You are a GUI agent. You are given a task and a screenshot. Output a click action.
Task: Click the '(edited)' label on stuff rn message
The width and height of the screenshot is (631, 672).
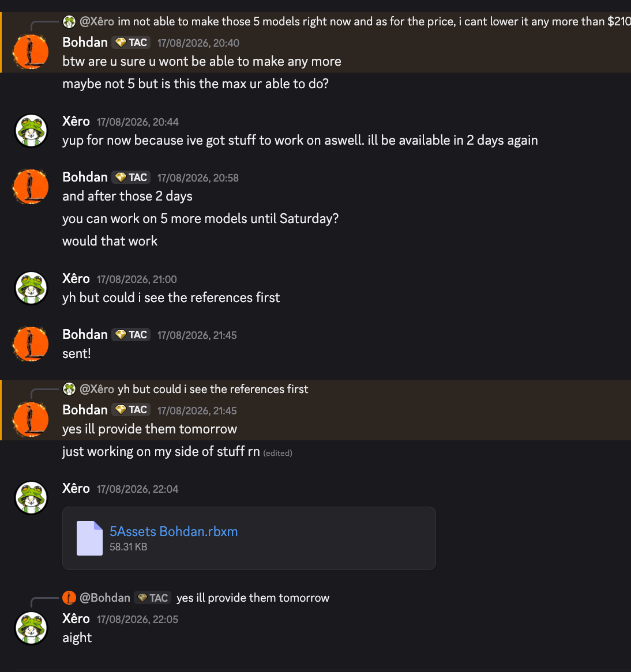coord(277,453)
